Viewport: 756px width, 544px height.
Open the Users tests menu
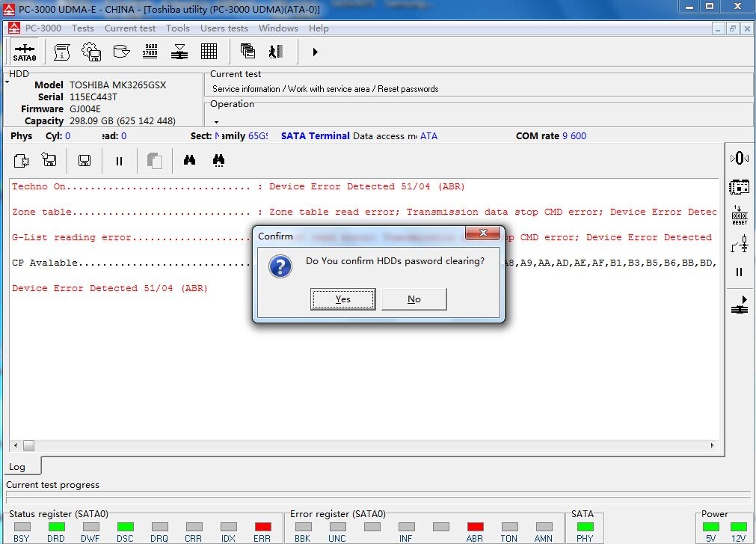click(224, 28)
